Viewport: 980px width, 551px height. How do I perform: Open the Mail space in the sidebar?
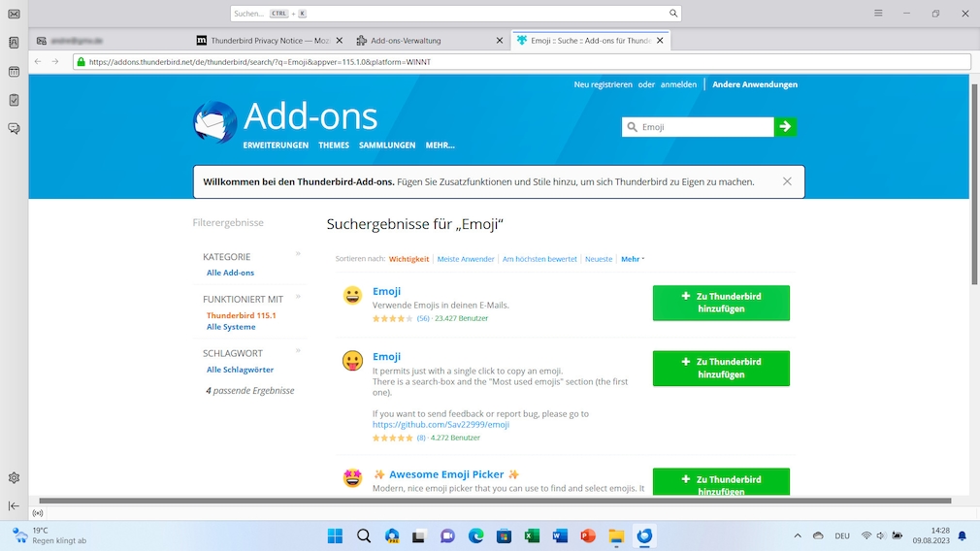14,14
